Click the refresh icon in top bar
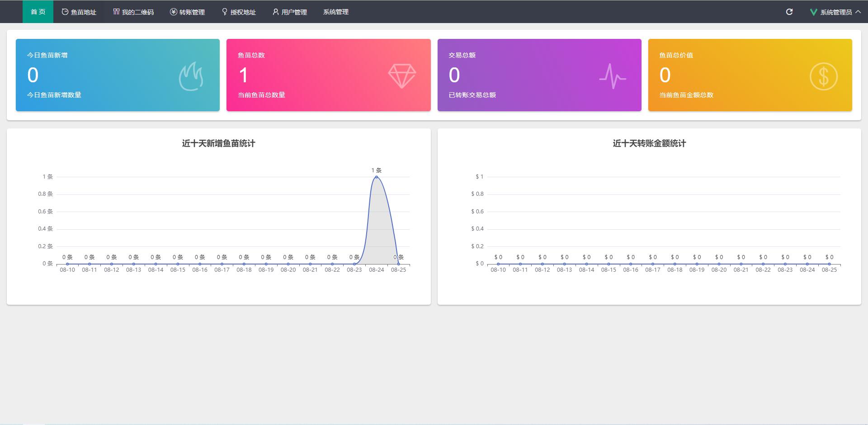Viewport: 868px width, 425px height. (789, 12)
